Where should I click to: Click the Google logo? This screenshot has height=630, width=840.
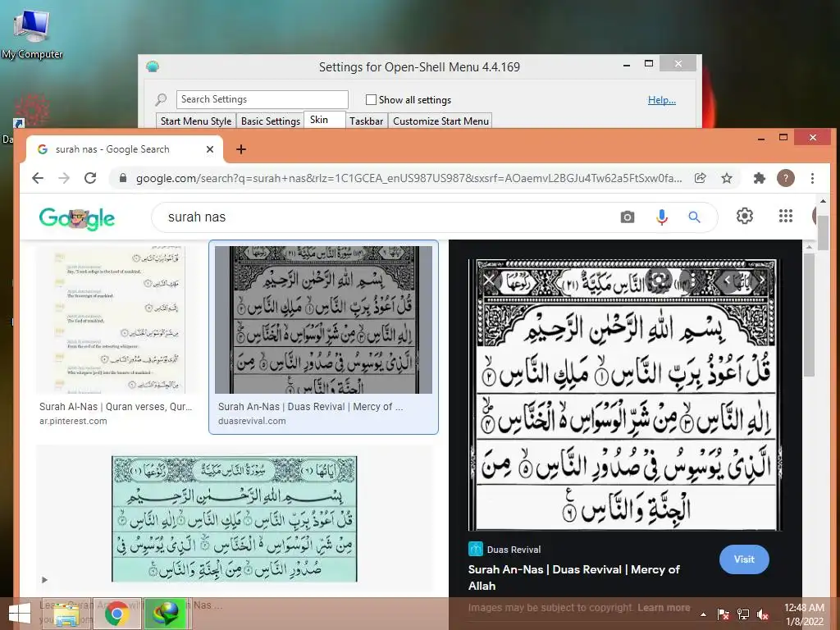tap(76, 218)
